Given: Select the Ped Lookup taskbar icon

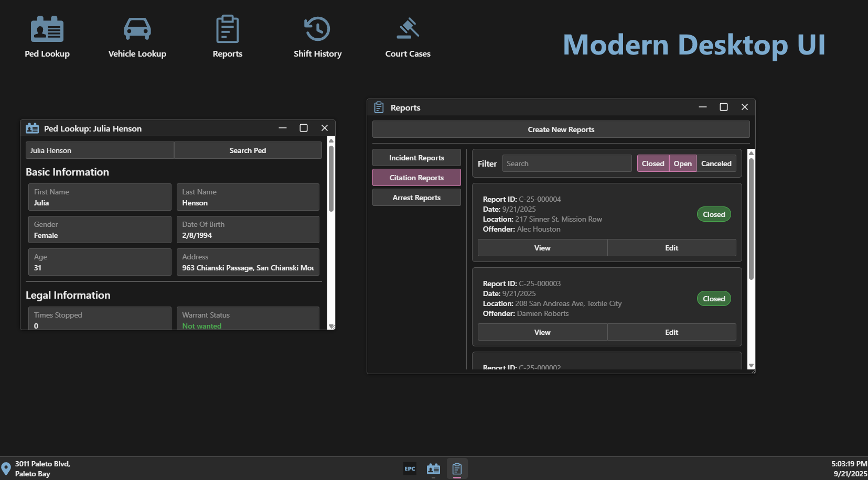Looking at the screenshot, I should [433, 469].
